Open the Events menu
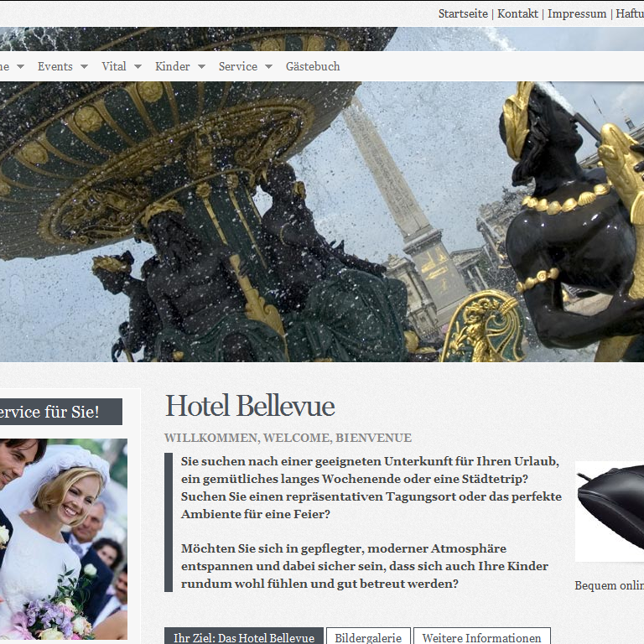Image resolution: width=644 pixels, height=644 pixels. [55, 66]
